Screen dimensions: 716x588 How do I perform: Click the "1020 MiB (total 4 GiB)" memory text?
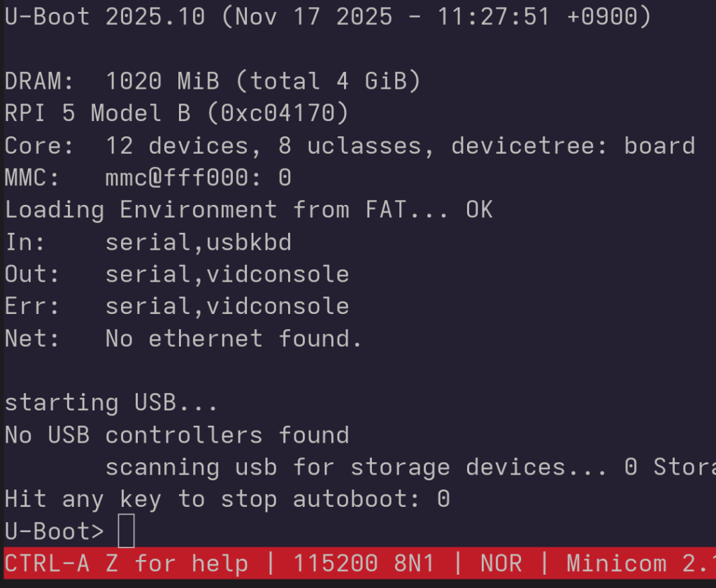click(x=263, y=82)
